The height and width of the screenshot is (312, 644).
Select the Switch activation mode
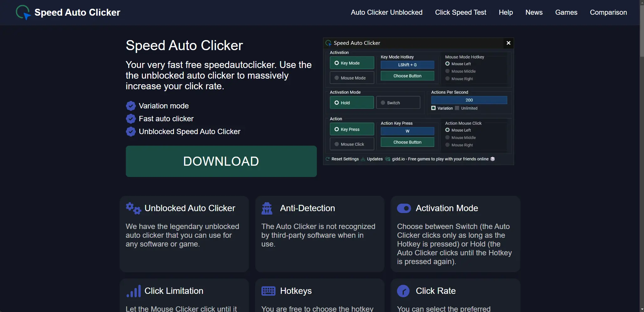398,103
